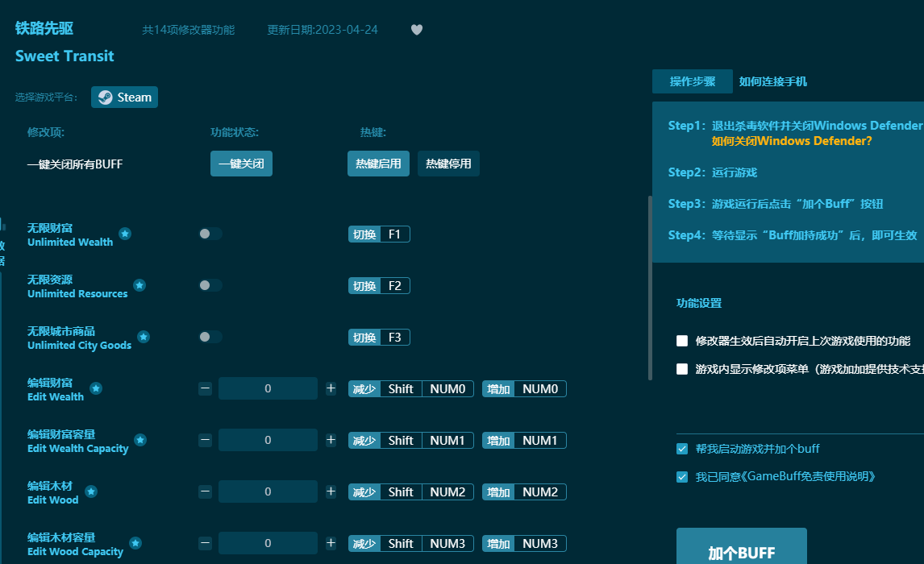Click the 增加 NUM1 hotkey box
The image size is (924, 564).
click(x=524, y=441)
